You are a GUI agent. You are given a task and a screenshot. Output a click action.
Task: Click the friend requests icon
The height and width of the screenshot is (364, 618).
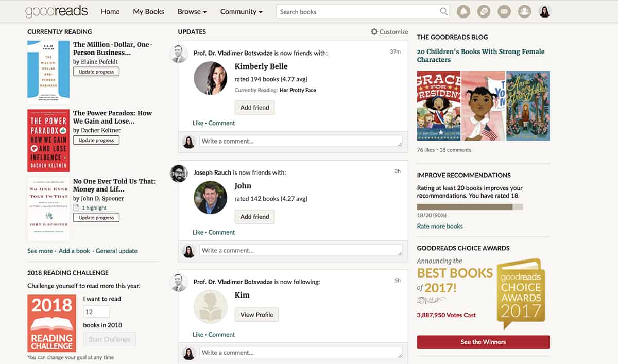pyautogui.click(x=524, y=11)
